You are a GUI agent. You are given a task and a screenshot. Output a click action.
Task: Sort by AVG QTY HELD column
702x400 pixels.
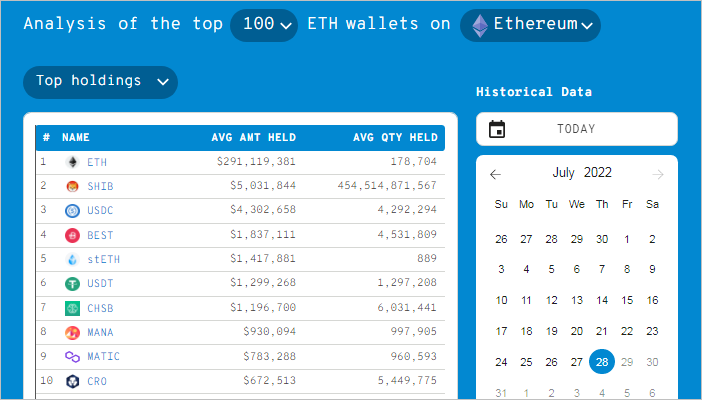[395, 137]
